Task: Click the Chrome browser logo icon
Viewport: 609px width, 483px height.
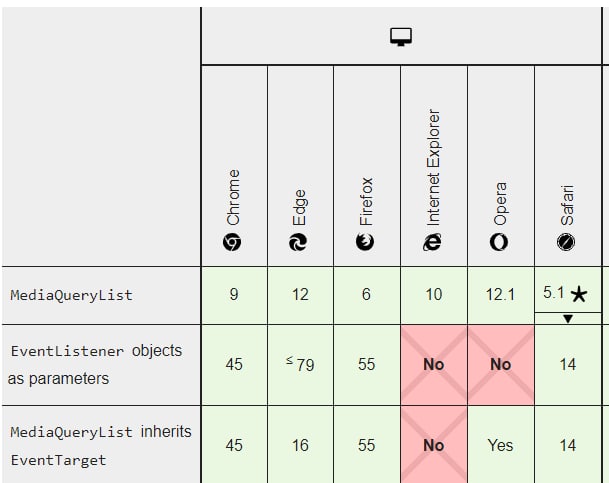Action: (x=233, y=242)
